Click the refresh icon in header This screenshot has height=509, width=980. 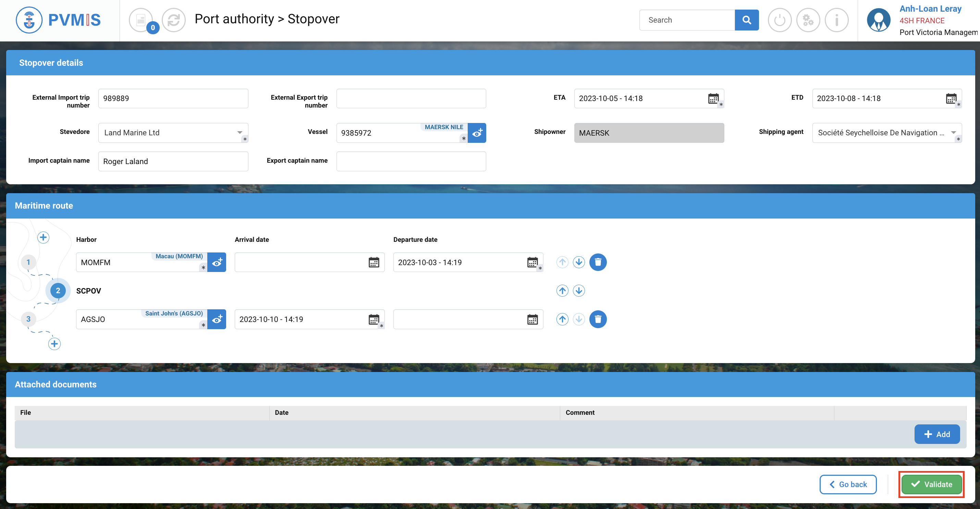(x=173, y=20)
